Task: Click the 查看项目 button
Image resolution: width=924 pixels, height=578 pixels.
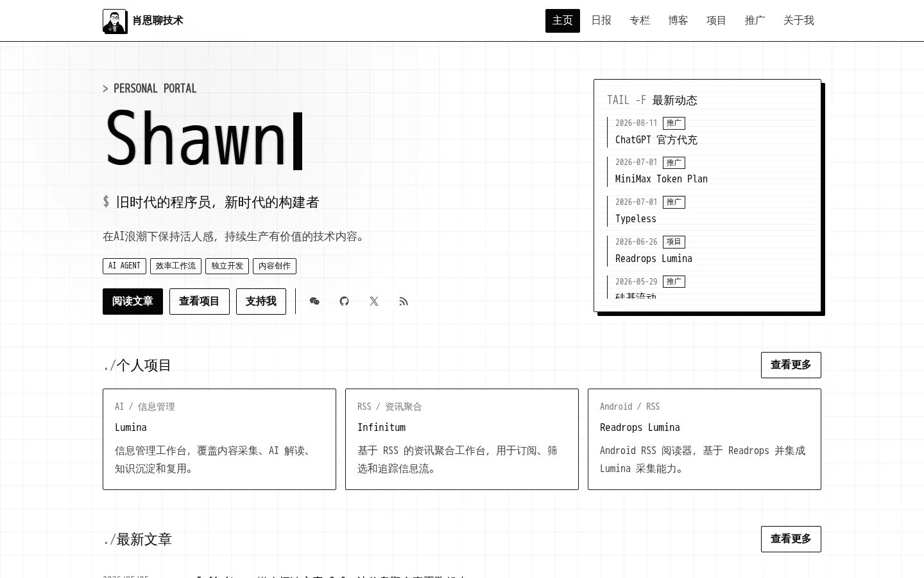Action: (200, 301)
